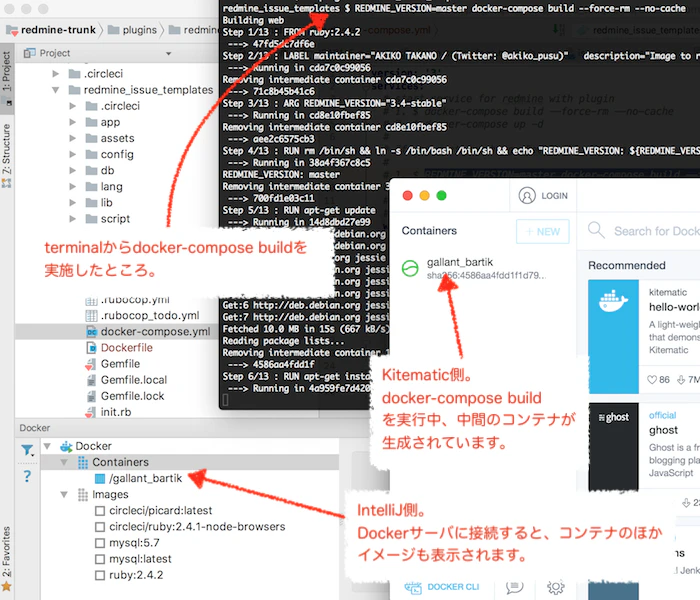This screenshot has width=700, height=600.
Task: Click the docker-compose.yml file icon
Action: [92, 332]
